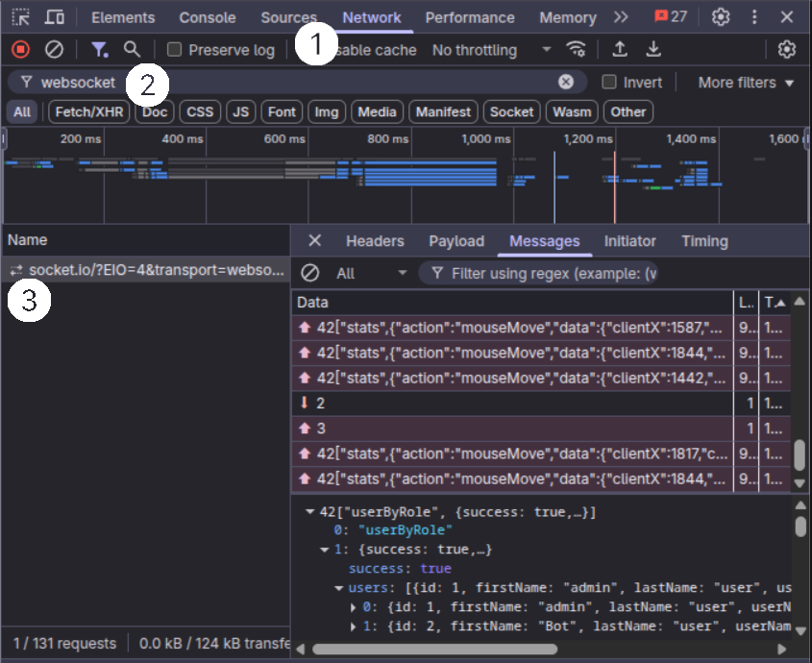The height and width of the screenshot is (663, 812).
Task: Open the More filters dropdown
Action: pyautogui.click(x=741, y=82)
